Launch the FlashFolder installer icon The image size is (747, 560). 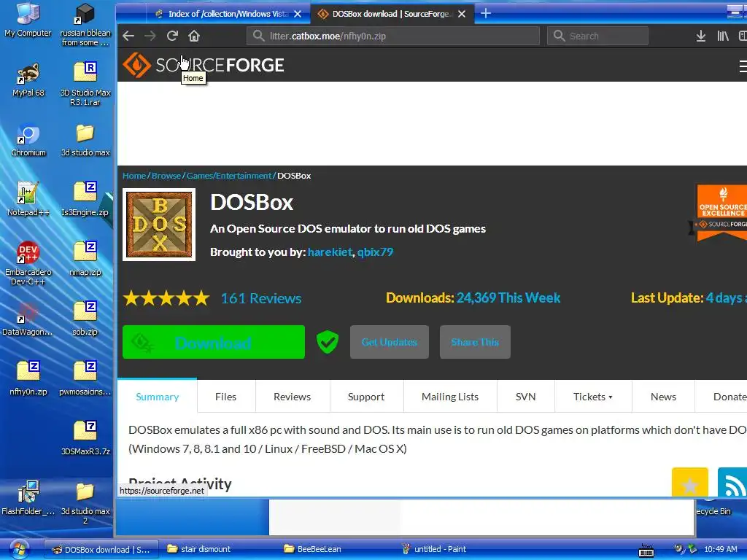pos(28,499)
